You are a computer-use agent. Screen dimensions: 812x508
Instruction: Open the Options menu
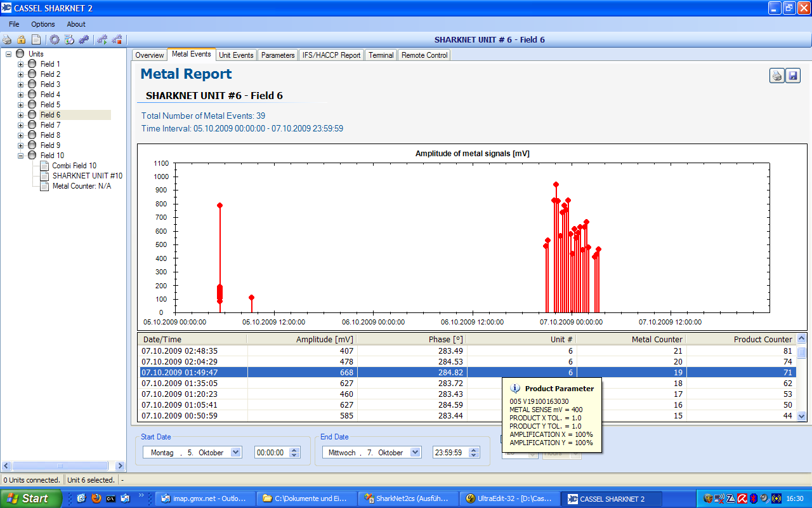[x=43, y=24]
